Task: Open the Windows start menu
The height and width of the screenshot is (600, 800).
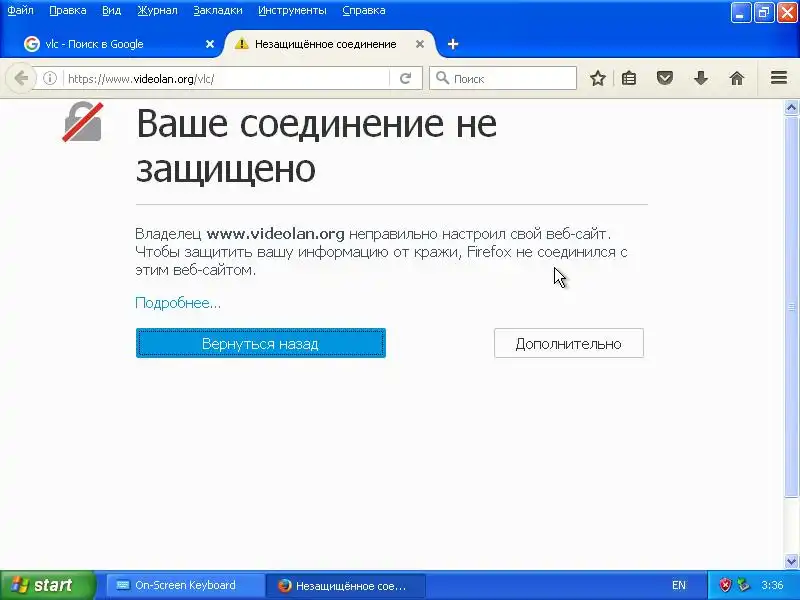Action: click(x=47, y=585)
